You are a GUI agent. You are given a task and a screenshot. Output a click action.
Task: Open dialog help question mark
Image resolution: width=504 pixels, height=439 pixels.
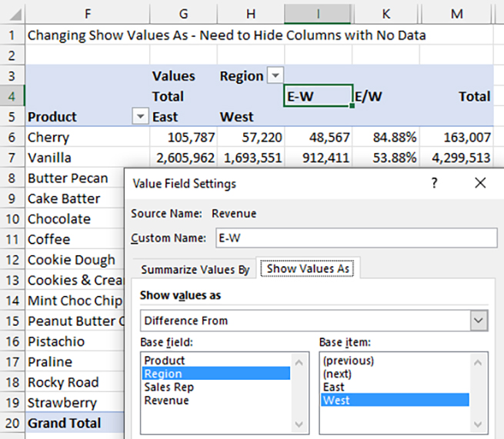(435, 183)
